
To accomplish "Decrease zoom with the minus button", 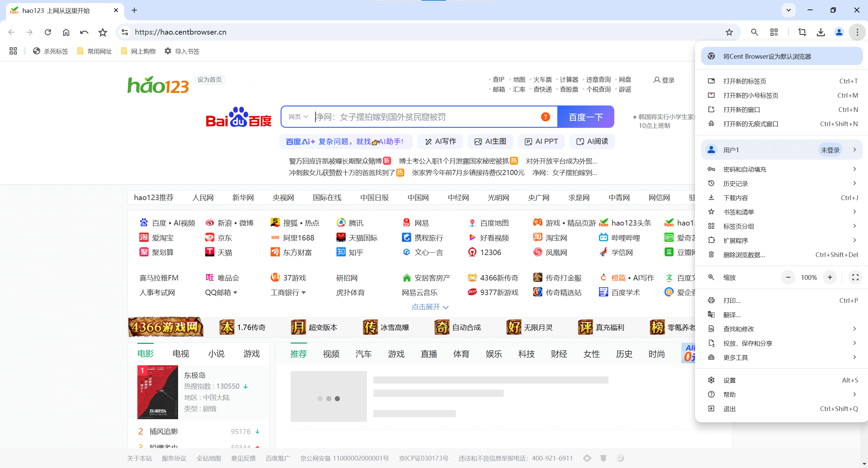I will coord(788,277).
